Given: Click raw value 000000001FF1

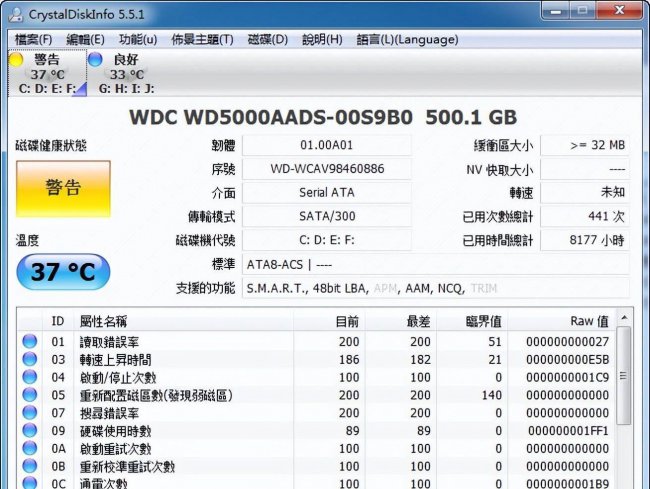Looking at the screenshot, I should pyautogui.click(x=568, y=431).
